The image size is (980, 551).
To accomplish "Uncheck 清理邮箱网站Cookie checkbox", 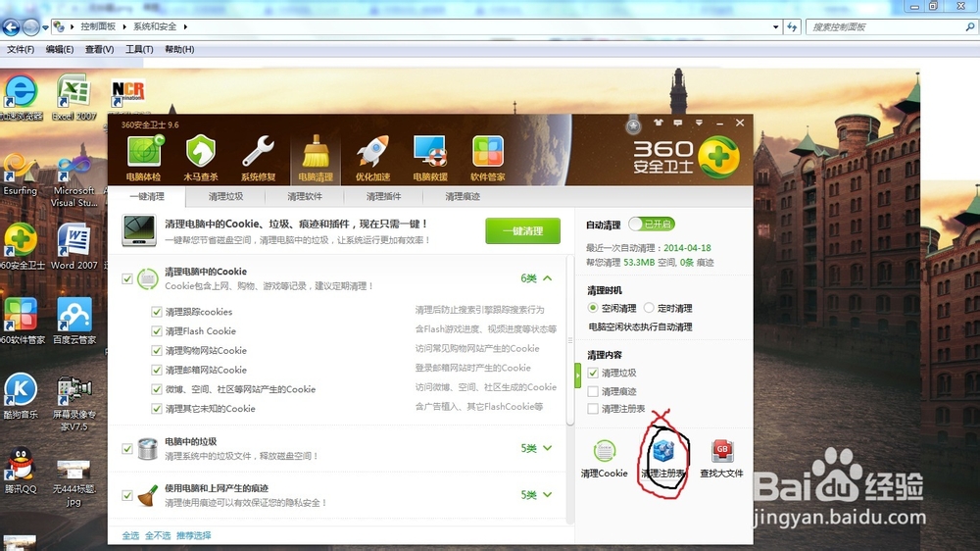I will (x=157, y=370).
